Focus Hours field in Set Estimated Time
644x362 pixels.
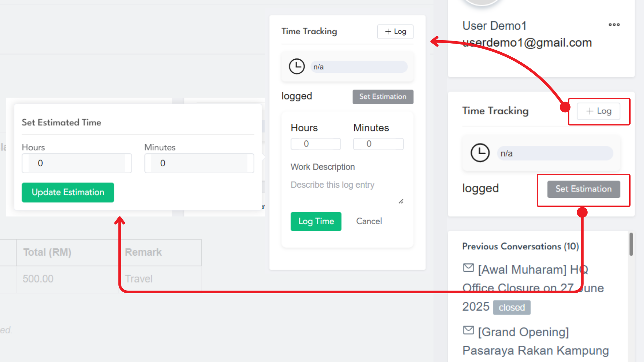coord(77,163)
